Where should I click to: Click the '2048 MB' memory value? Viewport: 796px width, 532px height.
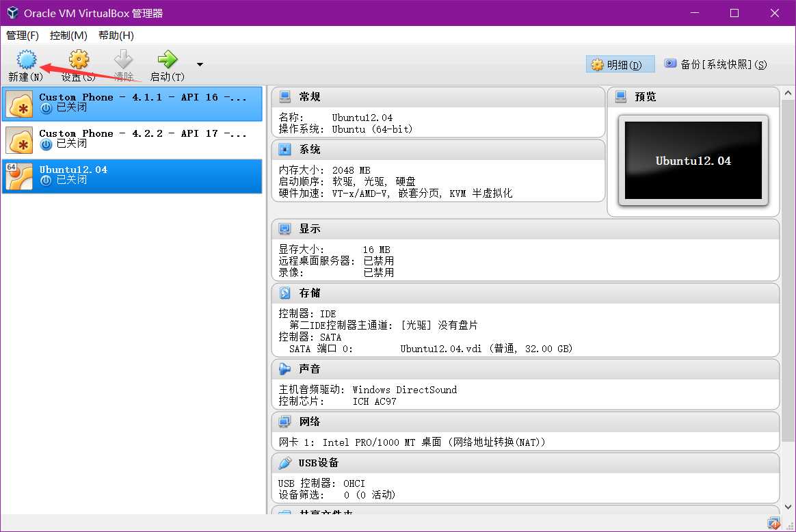[x=351, y=170]
